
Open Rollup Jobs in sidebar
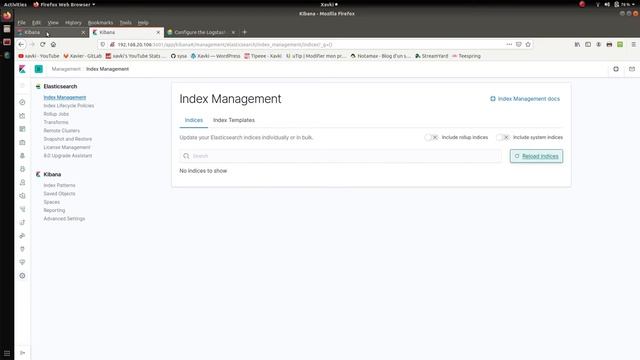pyautogui.click(x=56, y=114)
